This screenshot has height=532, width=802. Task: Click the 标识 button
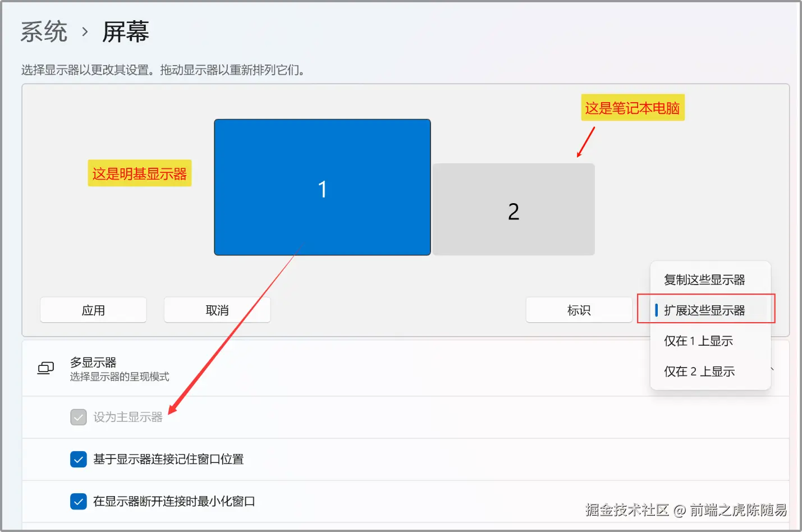click(x=579, y=310)
